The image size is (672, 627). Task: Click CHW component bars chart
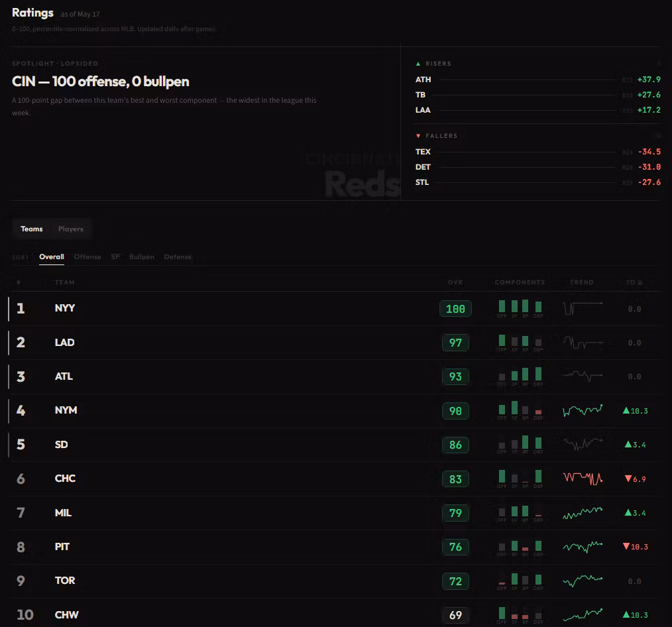pos(520,615)
